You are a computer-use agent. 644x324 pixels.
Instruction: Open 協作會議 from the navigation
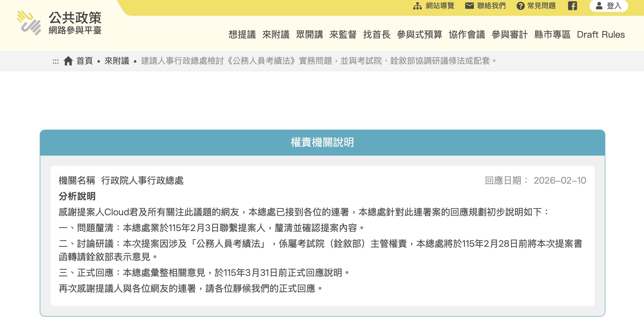pos(468,35)
